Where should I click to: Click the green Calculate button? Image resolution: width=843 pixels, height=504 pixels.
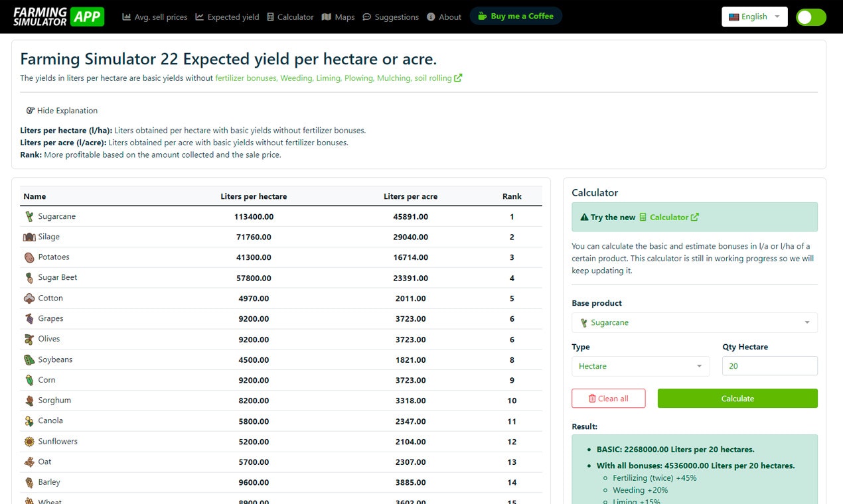click(737, 399)
